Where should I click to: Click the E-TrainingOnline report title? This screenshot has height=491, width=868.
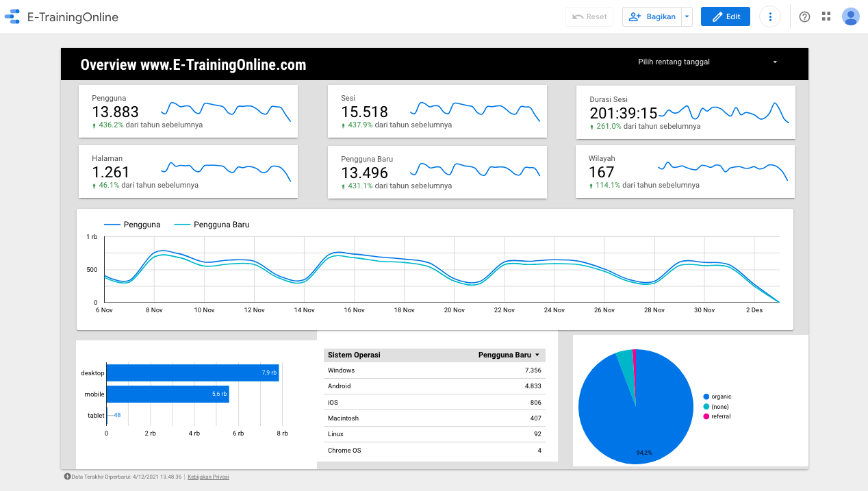coord(73,17)
